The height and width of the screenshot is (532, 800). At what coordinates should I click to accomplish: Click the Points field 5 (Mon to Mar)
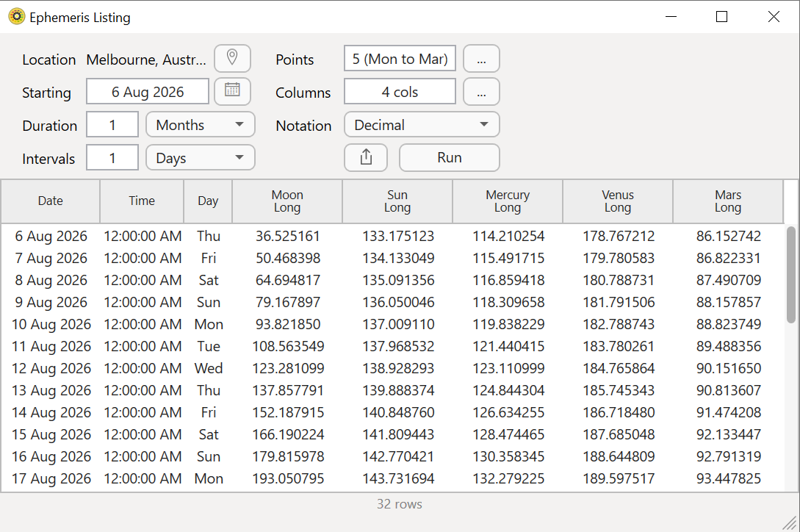click(400, 59)
